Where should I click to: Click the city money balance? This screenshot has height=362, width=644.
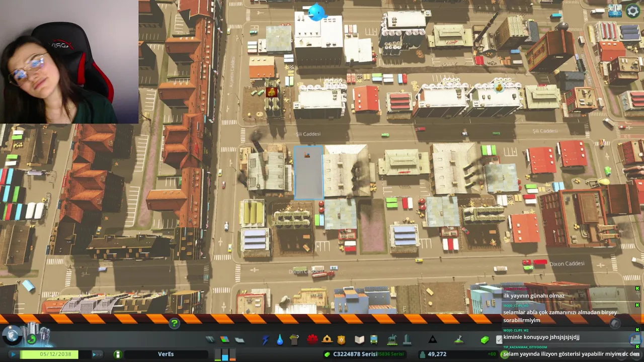click(365, 354)
